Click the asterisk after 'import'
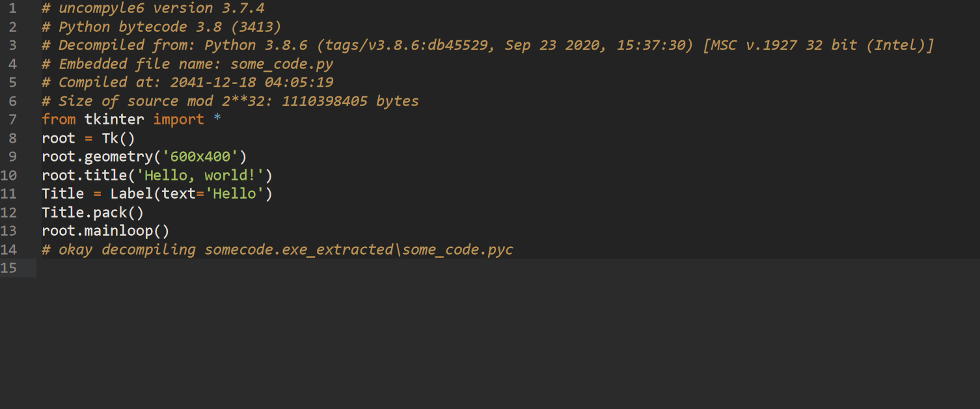Image resolution: width=980 pixels, height=409 pixels. point(217,119)
